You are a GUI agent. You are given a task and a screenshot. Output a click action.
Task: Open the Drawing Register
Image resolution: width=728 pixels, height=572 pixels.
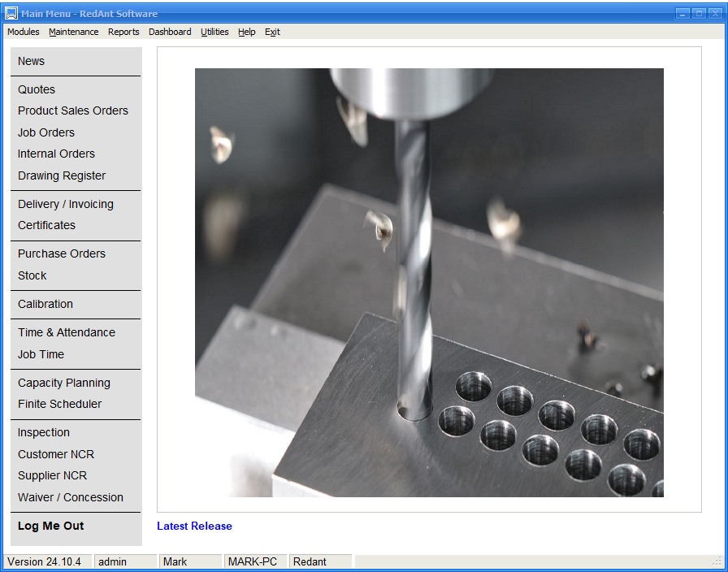click(62, 175)
